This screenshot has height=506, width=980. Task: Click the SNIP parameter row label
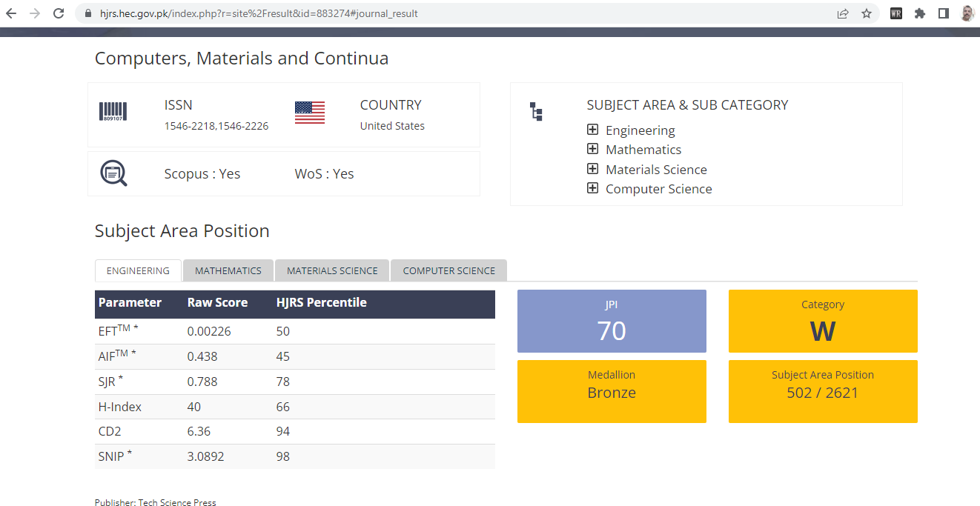(115, 456)
